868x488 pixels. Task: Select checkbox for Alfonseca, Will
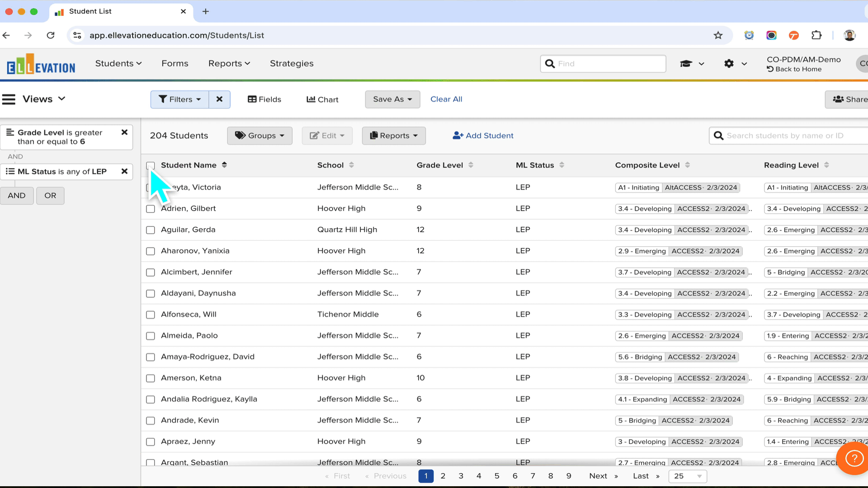(151, 315)
